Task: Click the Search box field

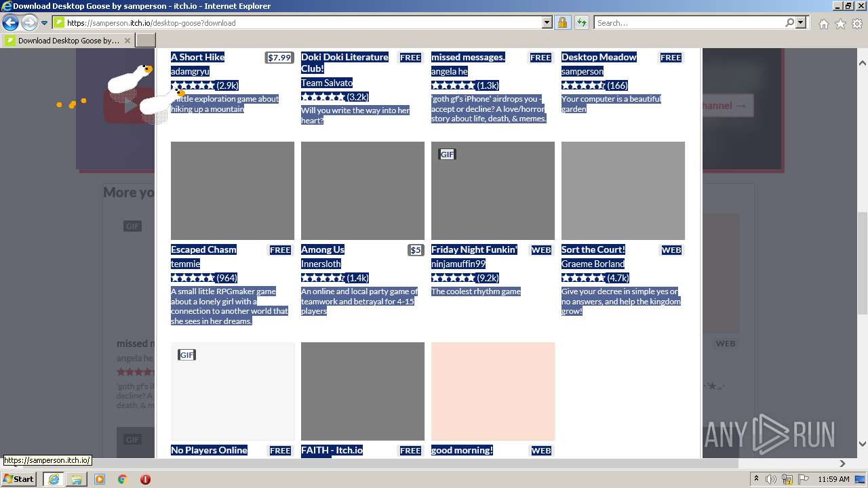Action: (689, 22)
